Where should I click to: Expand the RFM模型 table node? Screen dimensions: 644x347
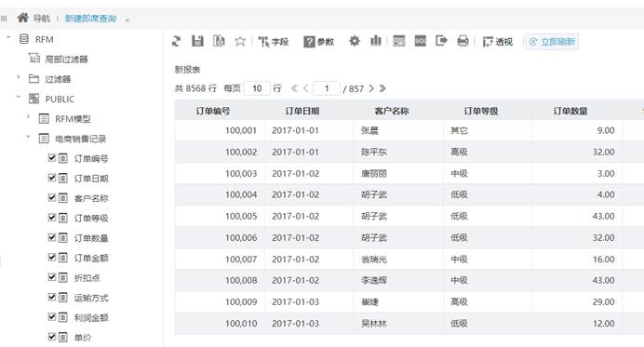tap(28, 116)
